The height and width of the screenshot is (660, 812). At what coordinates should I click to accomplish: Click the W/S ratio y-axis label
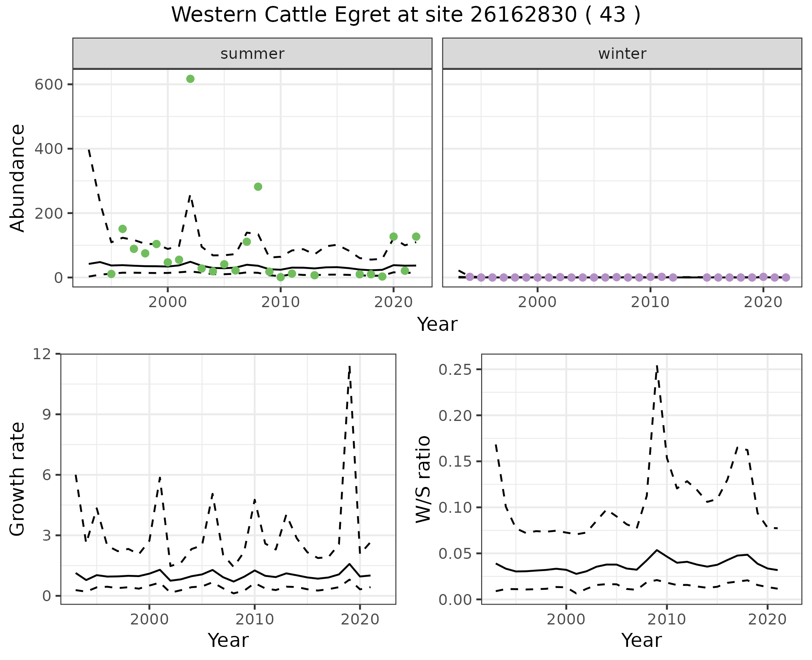(x=423, y=479)
